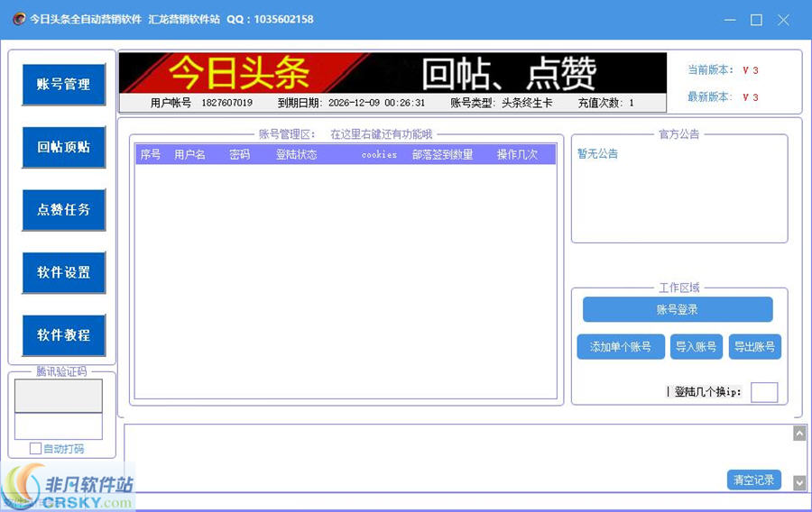812x512 pixels.
Task: Click the 导入账号 button
Action: point(696,346)
